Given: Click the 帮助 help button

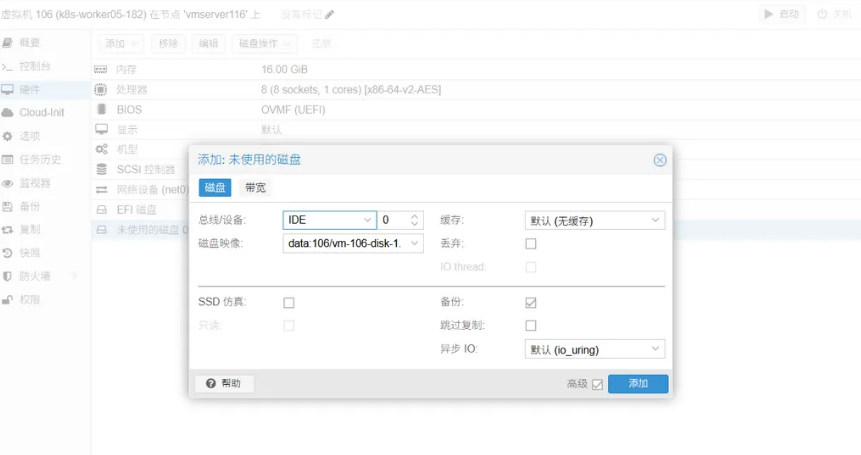Looking at the screenshot, I should click(224, 383).
